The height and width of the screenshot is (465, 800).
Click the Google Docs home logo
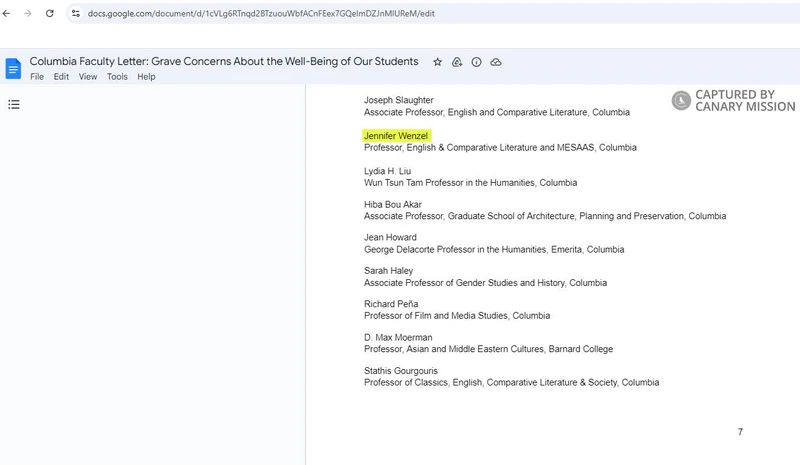coord(13,68)
